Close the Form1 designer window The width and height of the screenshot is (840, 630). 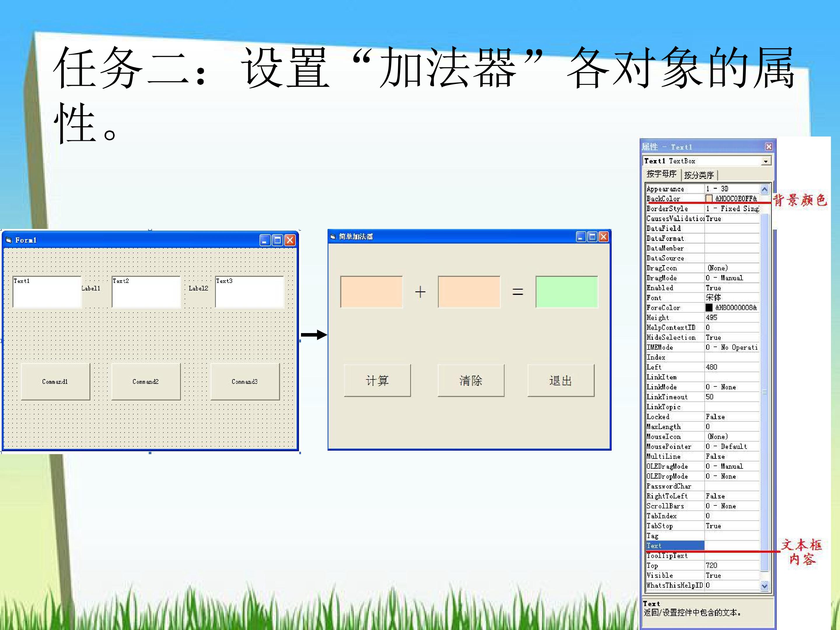click(290, 240)
